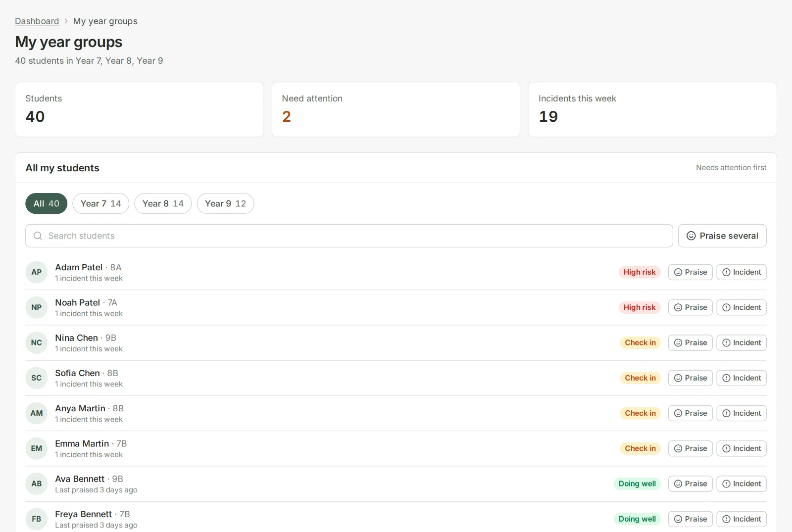
Task: Praise Sofia Chen
Action: pyautogui.click(x=690, y=378)
